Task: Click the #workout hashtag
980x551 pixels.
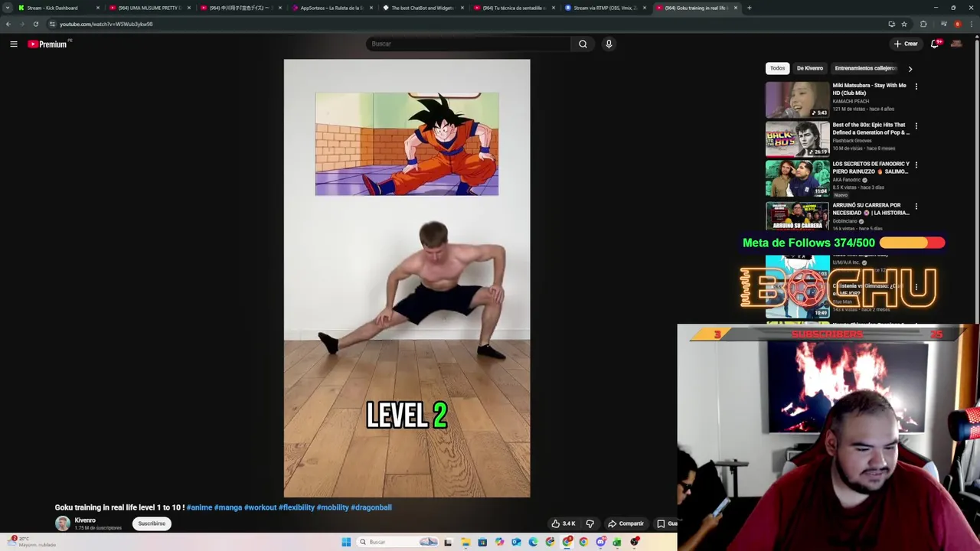Action: click(x=260, y=507)
